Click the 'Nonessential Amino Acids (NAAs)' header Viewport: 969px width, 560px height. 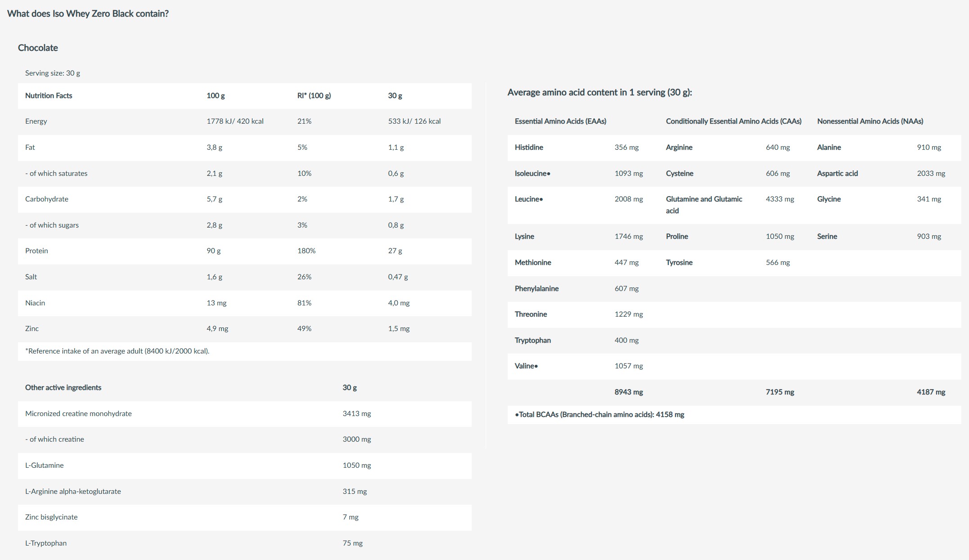870,121
